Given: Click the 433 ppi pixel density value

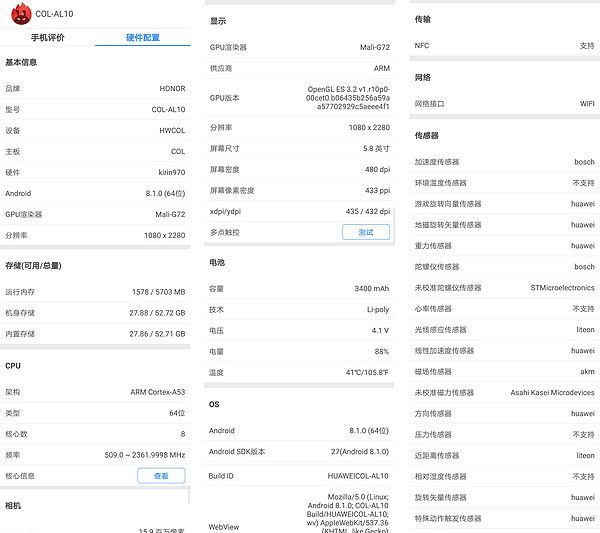Looking at the screenshot, I should pos(378,190).
